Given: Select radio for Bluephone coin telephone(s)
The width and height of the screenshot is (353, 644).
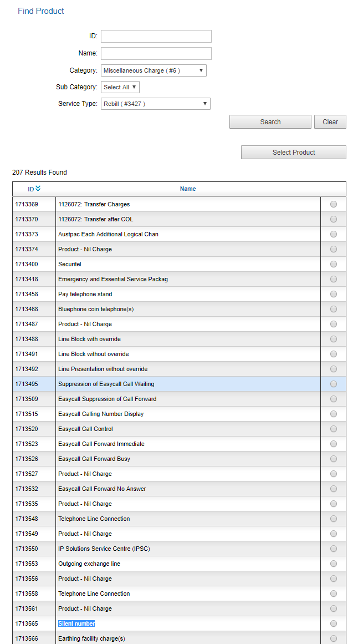Looking at the screenshot, I should click(x=334, y=309).
